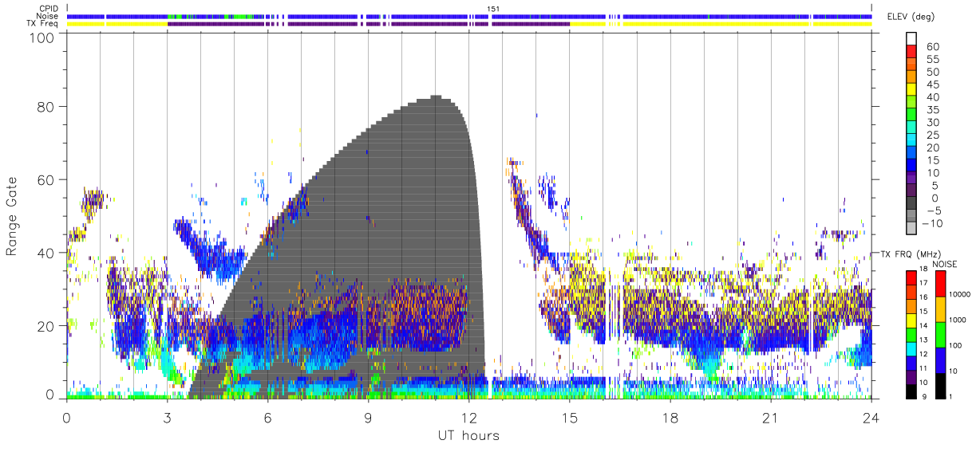Click the red swatch in the ELEV colorbar

[911, 53]
